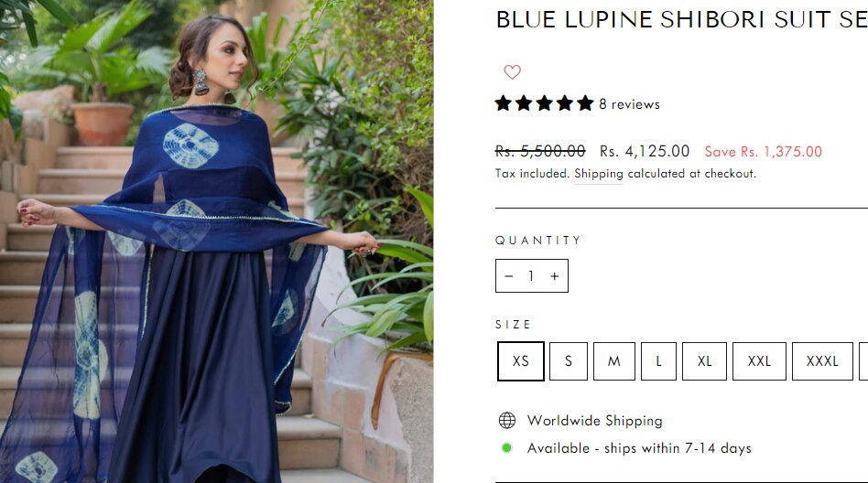The width and height of the screenshot is (868, 483).
Task: Click the Save Rs. 1,375.00 label
Action: [763, 152]
